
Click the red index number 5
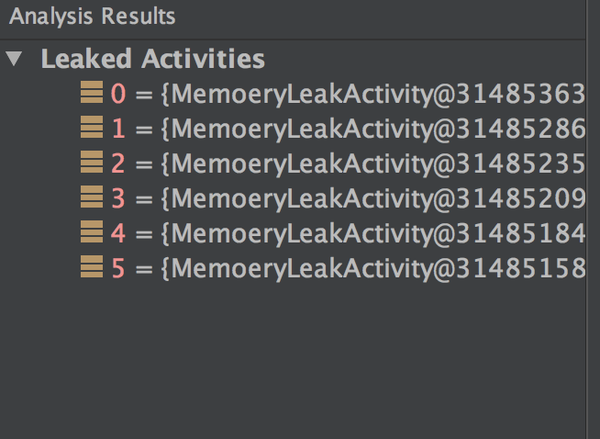point(119,268)
